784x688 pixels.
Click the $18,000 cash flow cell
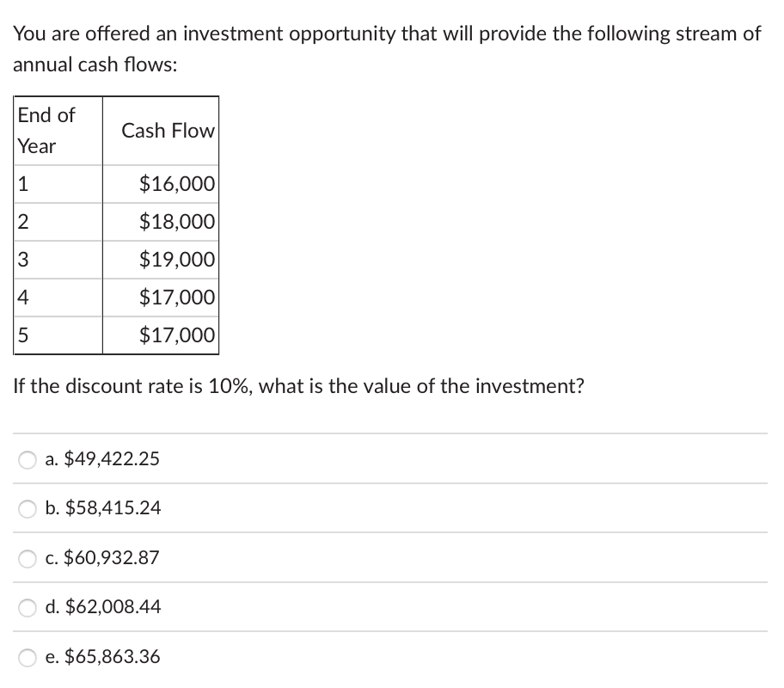click(x=176, y=221)
